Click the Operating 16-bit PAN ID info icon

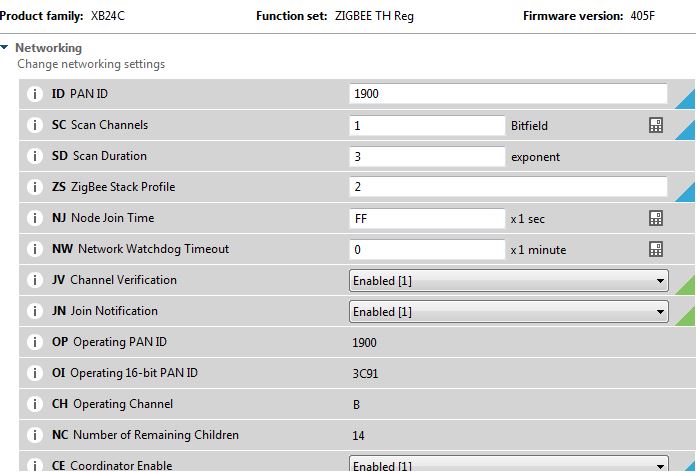pyautogui.click(x=35, y=373)
